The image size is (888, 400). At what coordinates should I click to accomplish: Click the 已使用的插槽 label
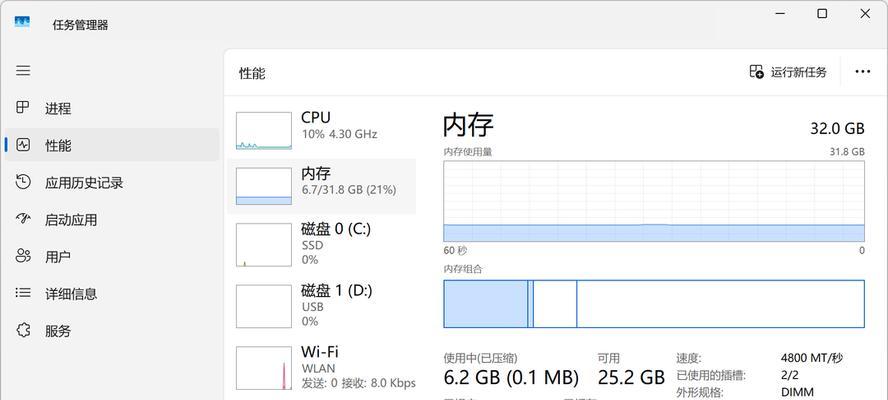(x=711, y=376)
